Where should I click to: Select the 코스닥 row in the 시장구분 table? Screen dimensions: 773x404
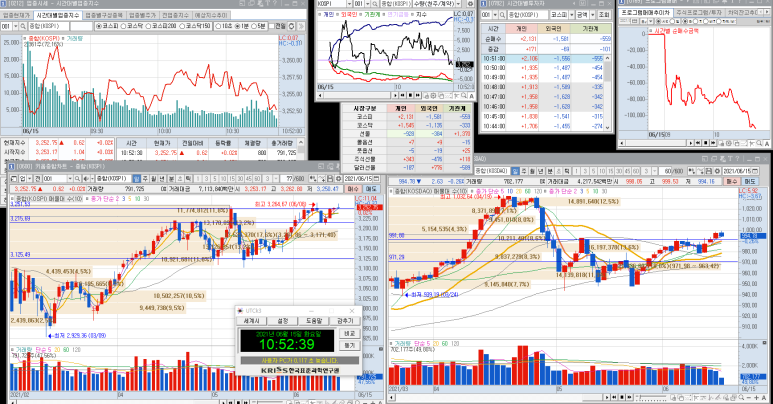point(406,125)
